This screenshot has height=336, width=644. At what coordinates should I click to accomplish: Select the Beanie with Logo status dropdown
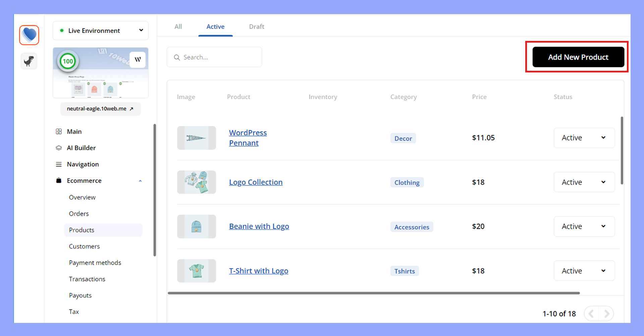pos(584,226)
